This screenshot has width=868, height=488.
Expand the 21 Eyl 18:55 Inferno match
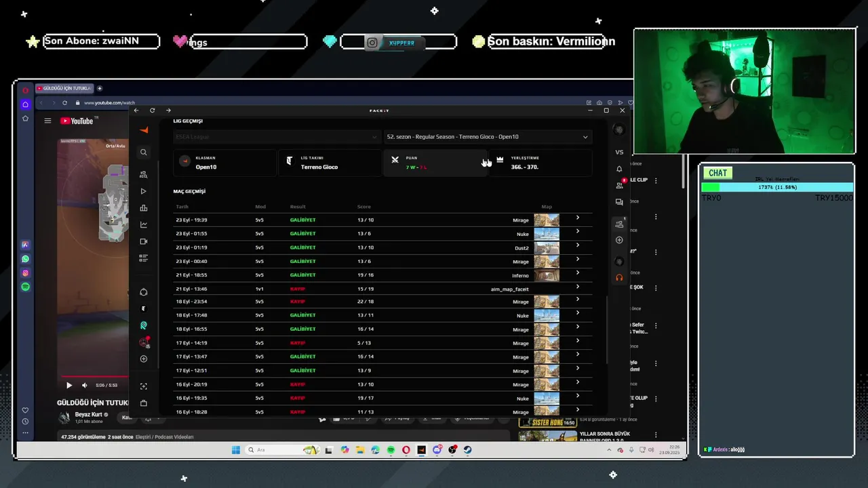tap(577, 273)
